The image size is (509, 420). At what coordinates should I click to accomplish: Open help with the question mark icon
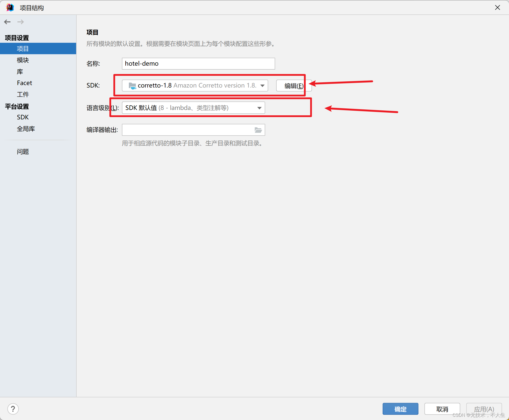(x=13, y=409)
